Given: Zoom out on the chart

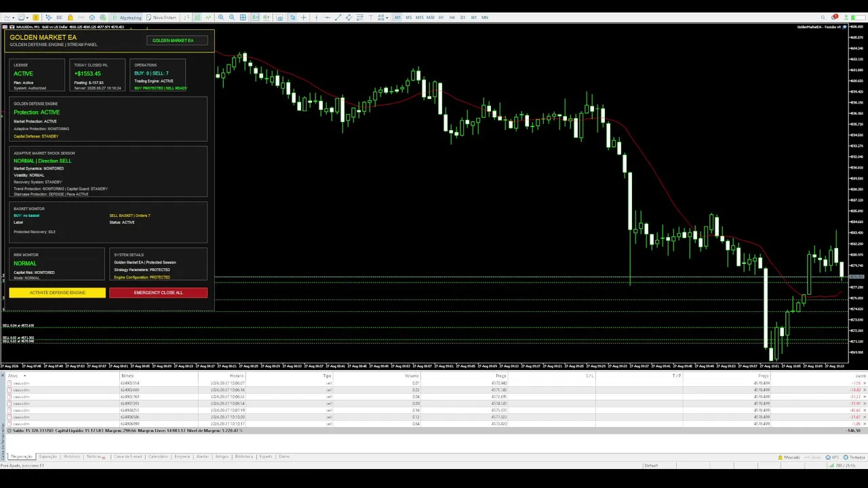Looking at the screenshot, I should 232,18.
